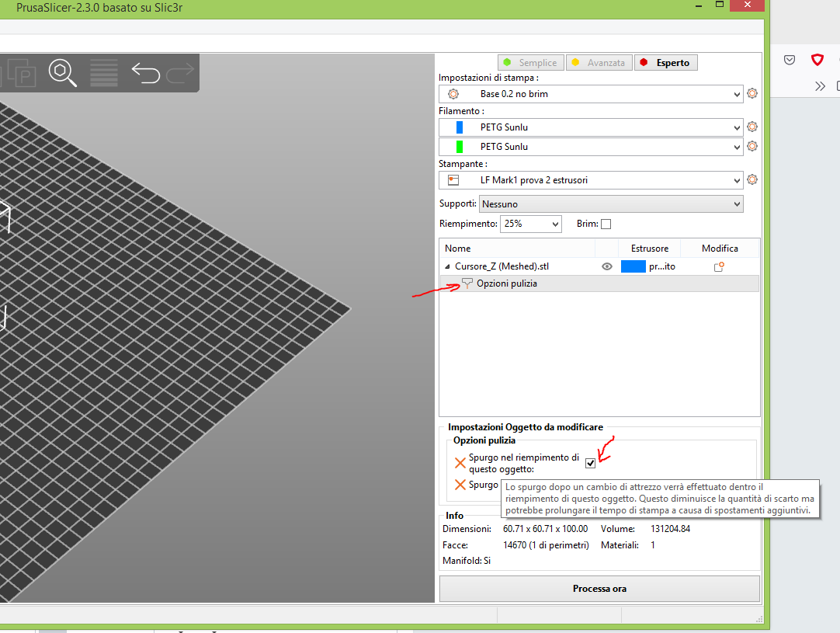
Task: Switch to Avanzata mode
Action: [599, 63]
